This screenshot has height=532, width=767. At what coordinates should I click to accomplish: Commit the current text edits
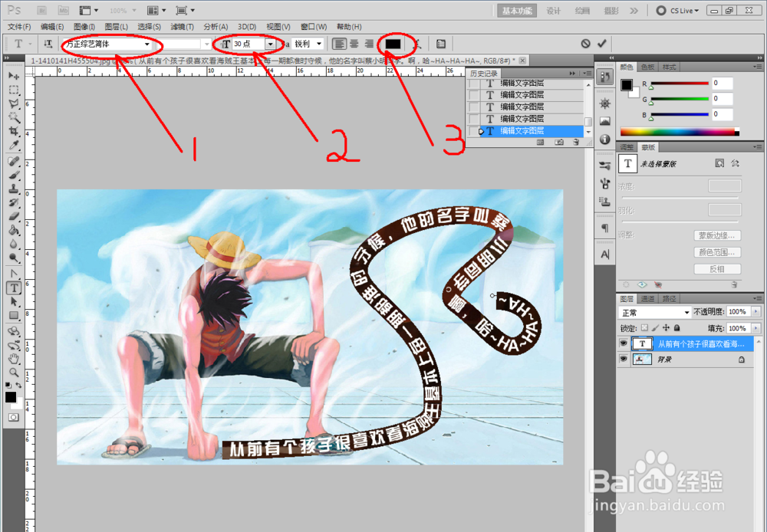point(601,44)
